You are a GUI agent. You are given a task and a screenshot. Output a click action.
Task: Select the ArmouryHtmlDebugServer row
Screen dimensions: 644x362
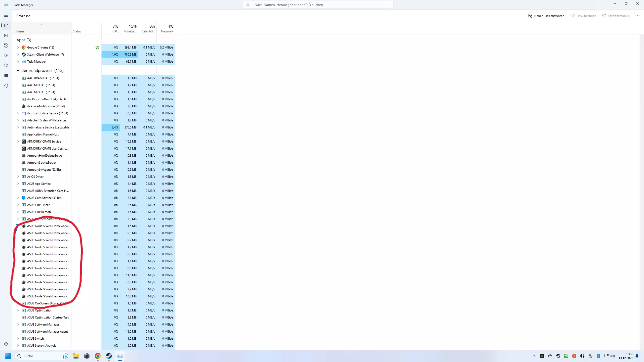click(x=94, y=156)
